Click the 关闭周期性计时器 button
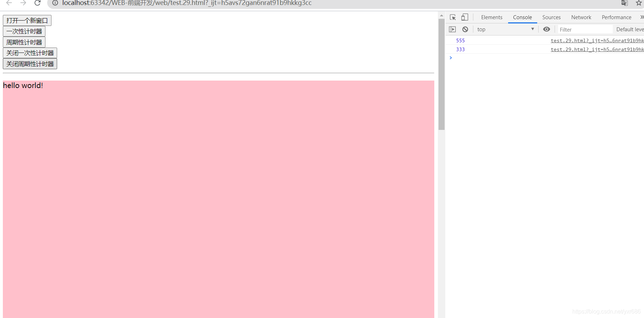Image resolution: width=644 pixels, height=318 pixels. point(30,64)
